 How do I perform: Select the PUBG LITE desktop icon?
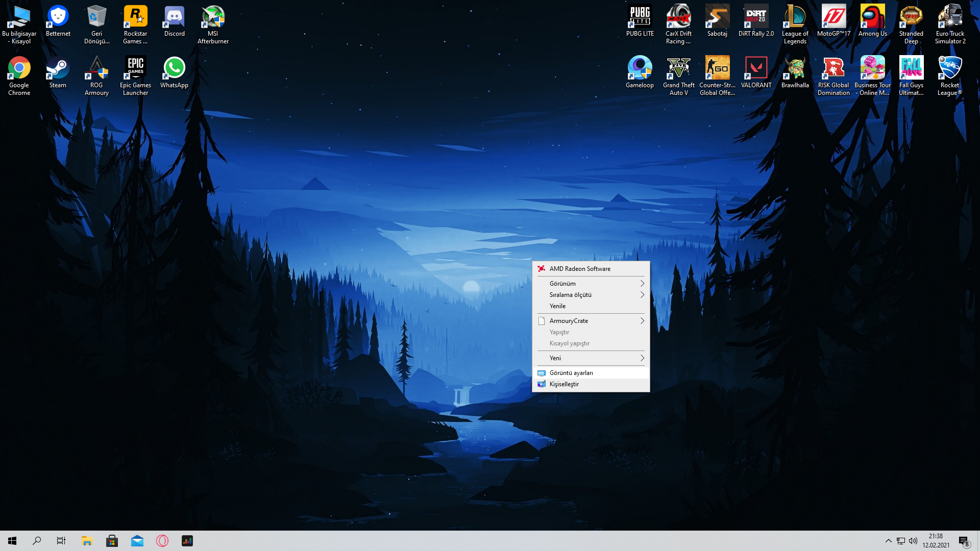[640, 21]
